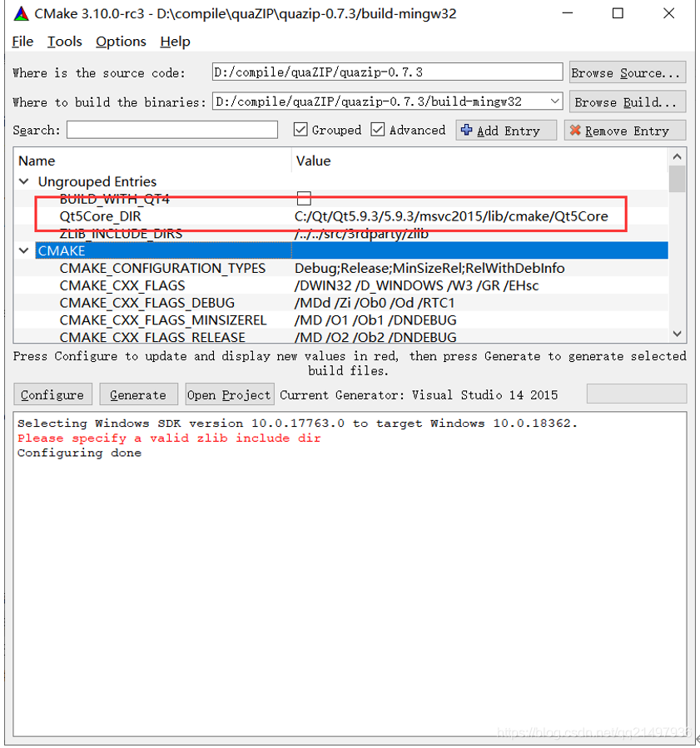Click the Add Entry button
700x748 pixels.
506,131
